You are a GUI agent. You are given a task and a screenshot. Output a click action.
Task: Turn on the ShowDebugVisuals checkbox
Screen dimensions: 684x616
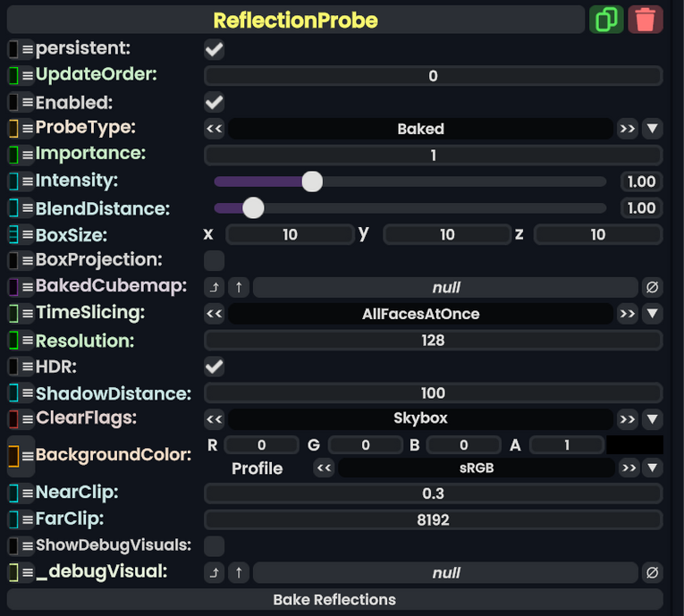tap(215, 545)
